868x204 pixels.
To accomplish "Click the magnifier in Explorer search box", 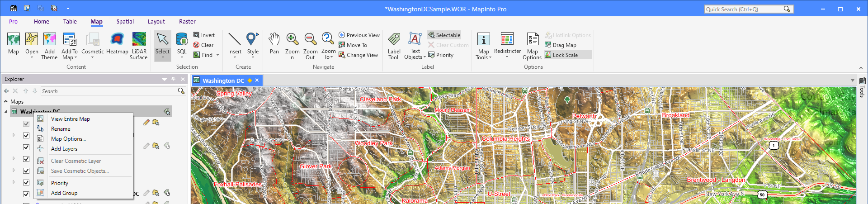I will click(x=181, y=91).
